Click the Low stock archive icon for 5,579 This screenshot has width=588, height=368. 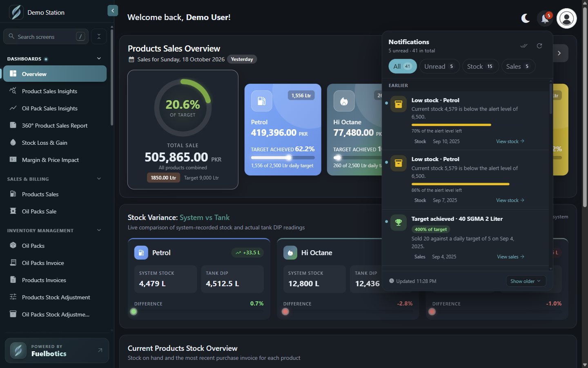pyautogui.click(x=398, y=163)
